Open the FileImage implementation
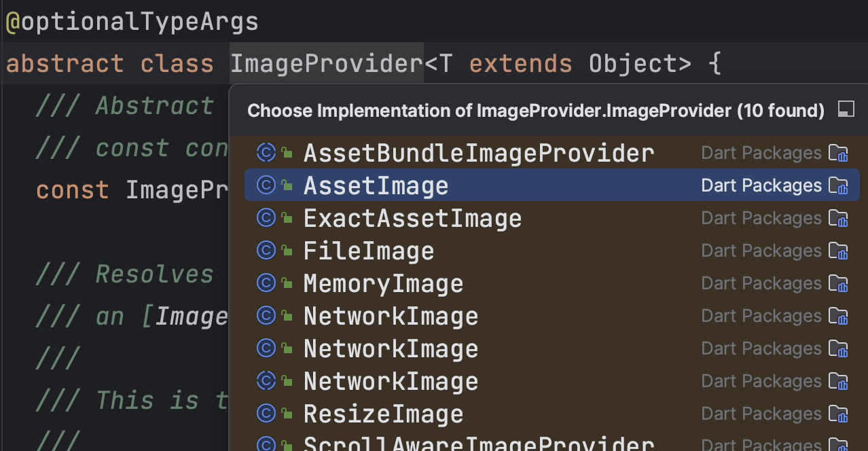 [x=369, y=251]
